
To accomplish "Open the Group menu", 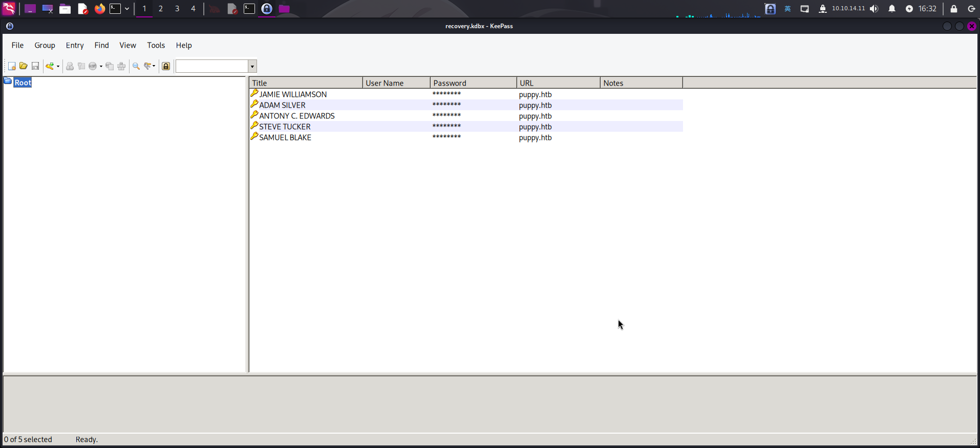I will (45, 45).
